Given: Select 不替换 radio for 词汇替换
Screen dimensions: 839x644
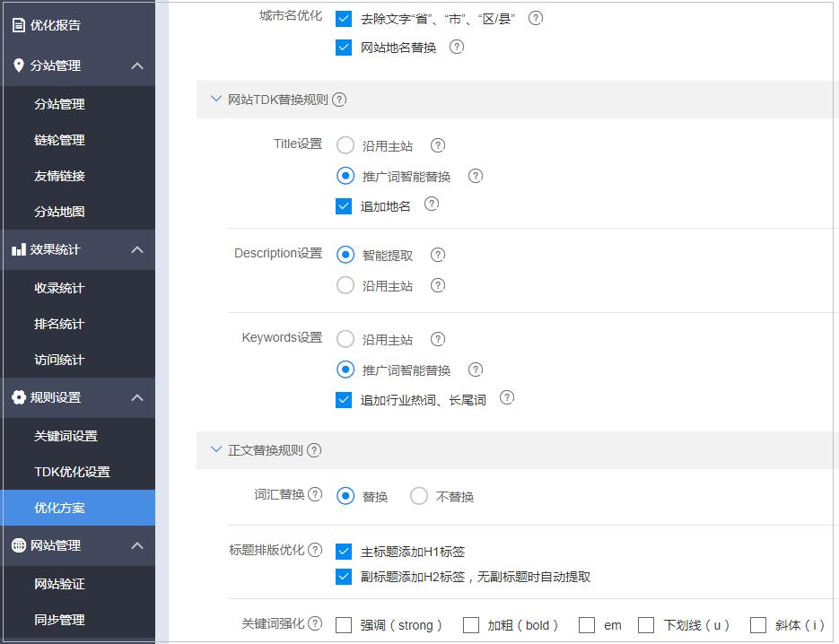Looking at the screenshot, I should (x=418, y=496).
